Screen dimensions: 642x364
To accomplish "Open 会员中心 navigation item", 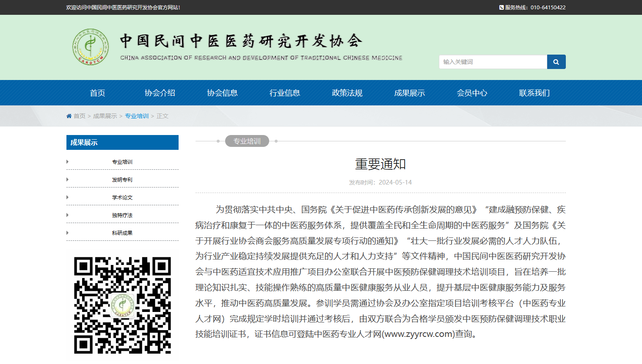I will click(x=472, y=93).
